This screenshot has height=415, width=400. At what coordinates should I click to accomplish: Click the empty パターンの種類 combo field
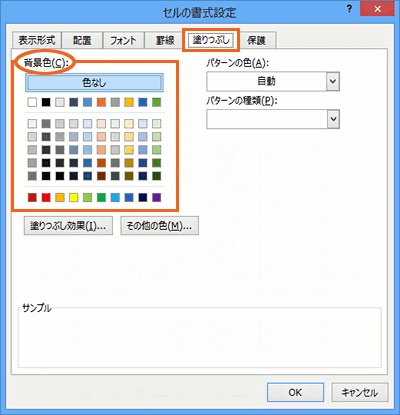click(266, 119)
